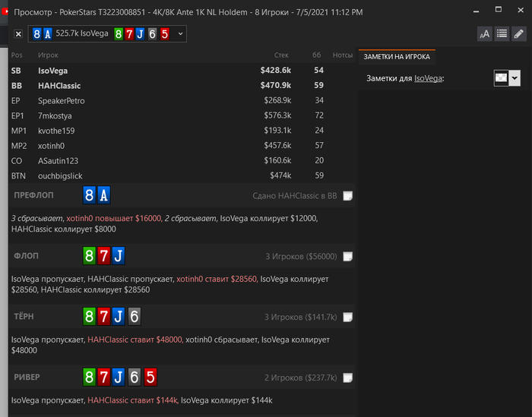The image size is (532, 417).
Task: Click the blue J card on the flop row
Action: pyautogui.click(x=119, y=256)
